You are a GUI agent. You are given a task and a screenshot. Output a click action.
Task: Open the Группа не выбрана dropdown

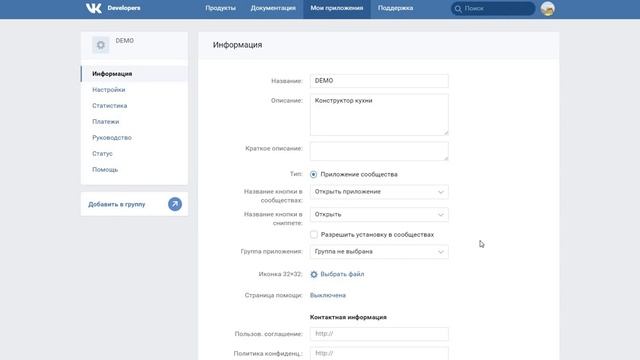point(379,252)
